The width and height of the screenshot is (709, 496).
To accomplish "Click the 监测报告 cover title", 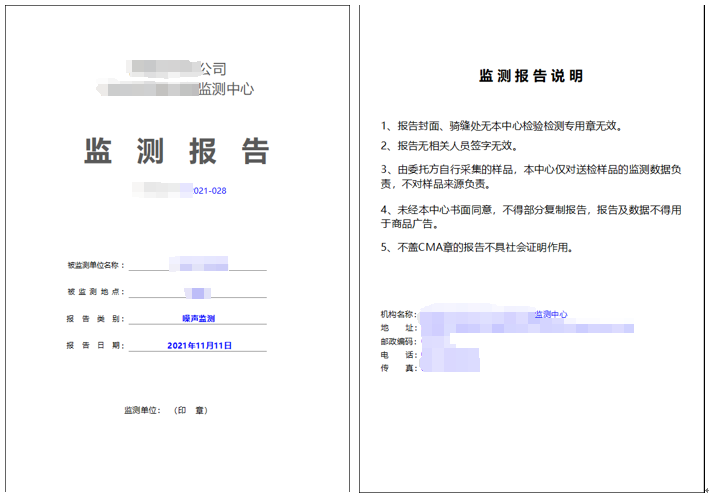I will point(177,151).
